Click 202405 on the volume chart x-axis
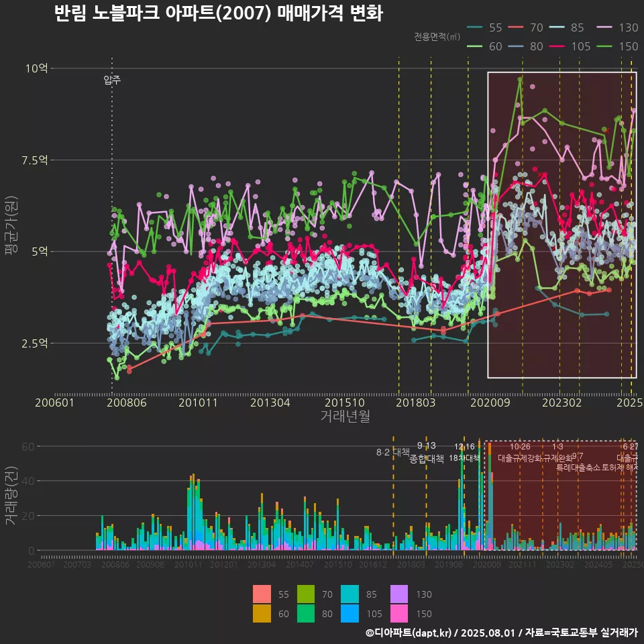This screenshot has width=644, height=644. click(x=598, y=564)
